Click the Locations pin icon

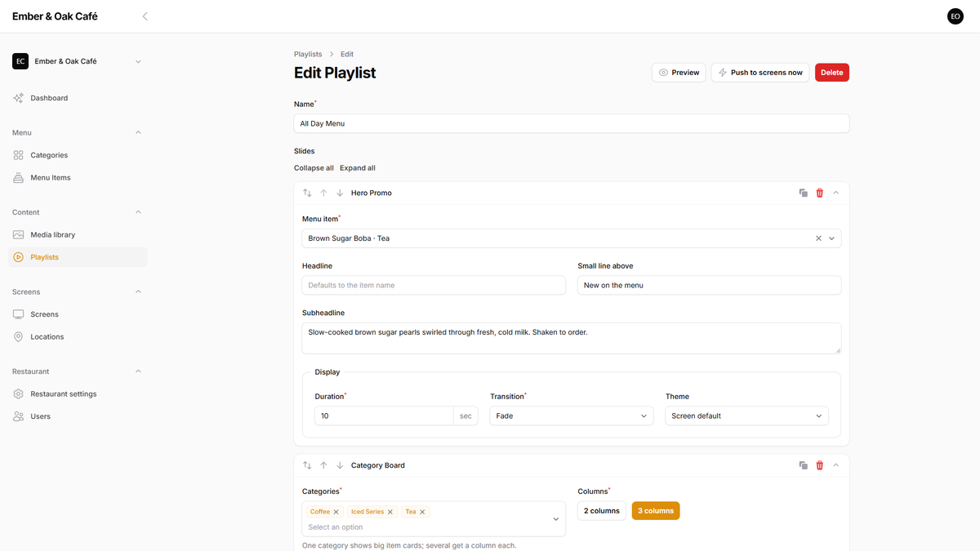(x=19, y=336)
